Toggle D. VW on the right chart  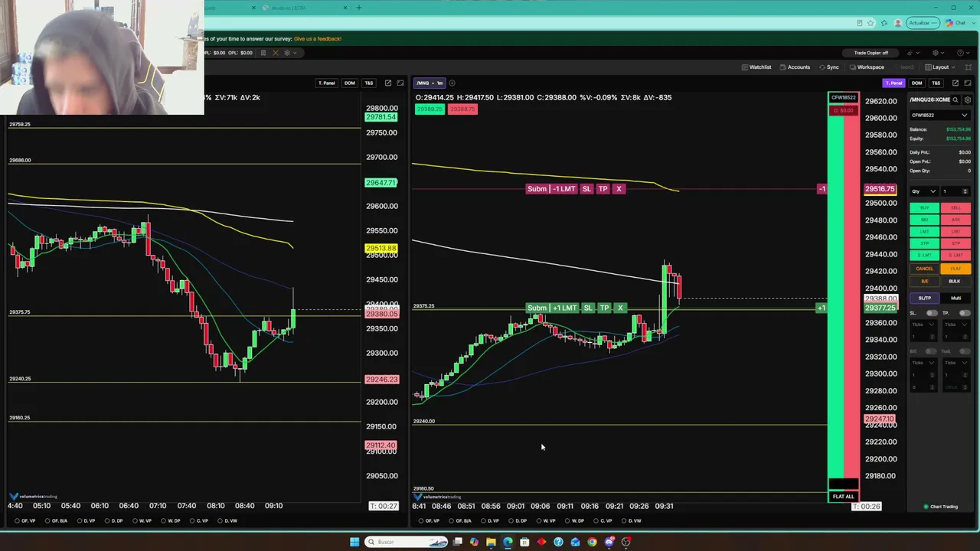click(632, 521)
